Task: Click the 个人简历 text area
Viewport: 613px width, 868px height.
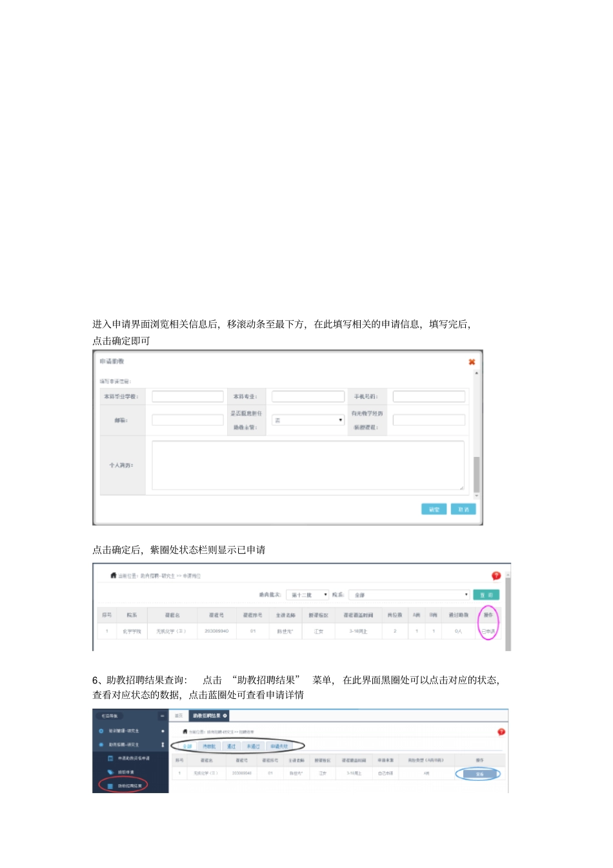Action: pyautogui.click(x=308, y=465)
